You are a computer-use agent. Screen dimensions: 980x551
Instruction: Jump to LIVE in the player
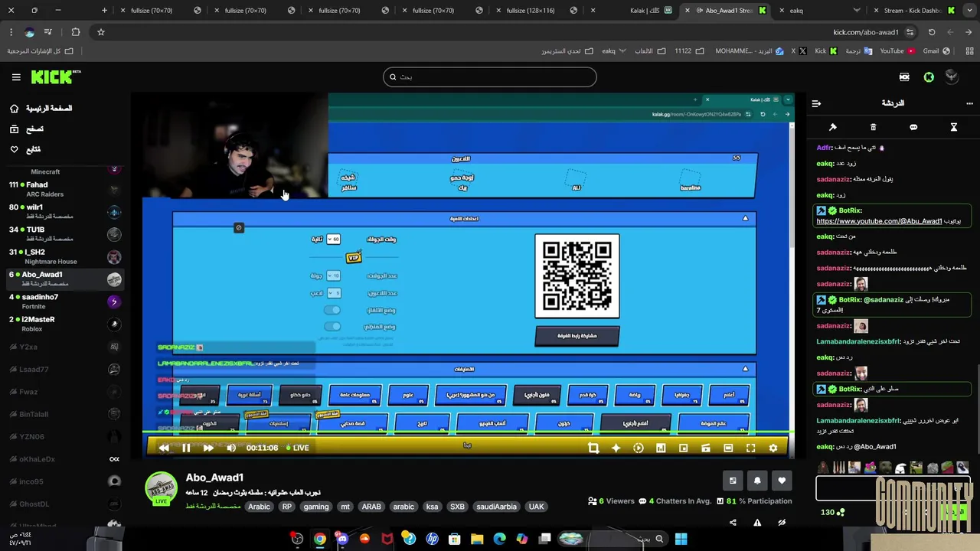coord(298,448)
